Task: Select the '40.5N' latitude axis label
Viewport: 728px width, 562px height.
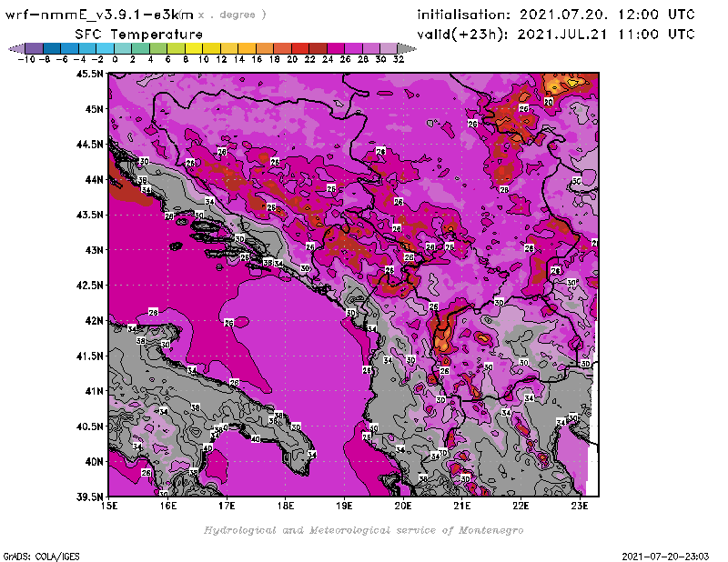Action: [89, 427]
